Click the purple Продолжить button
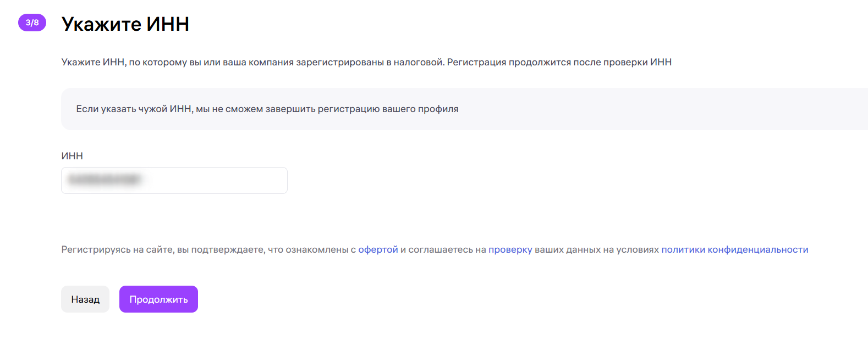 point(158,299)
